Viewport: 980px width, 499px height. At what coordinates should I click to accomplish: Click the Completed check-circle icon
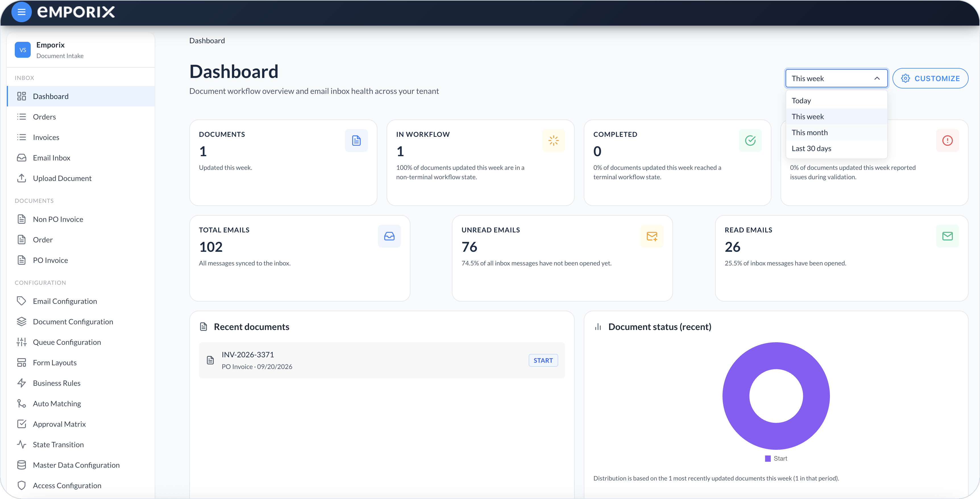pyautogui.click(x=750, y=141)
